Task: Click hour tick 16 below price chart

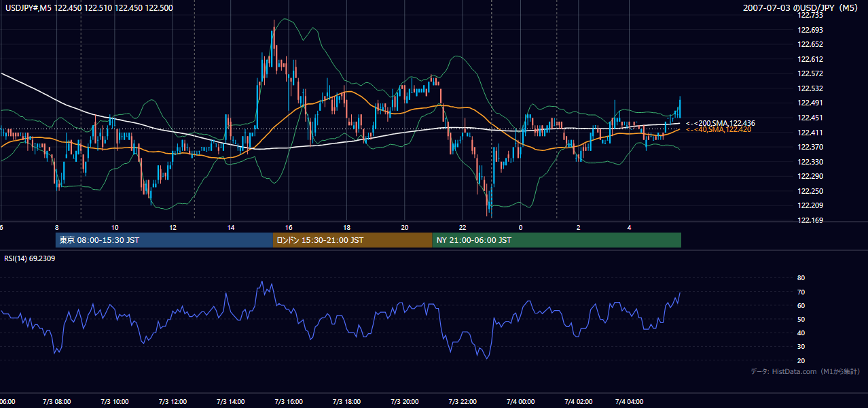Action: point(289,228)
